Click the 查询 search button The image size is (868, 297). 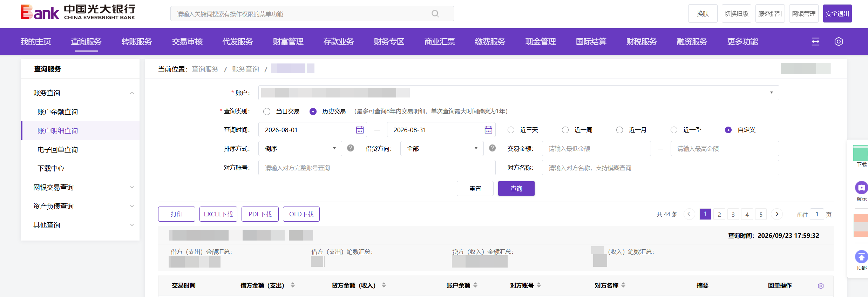516,189
